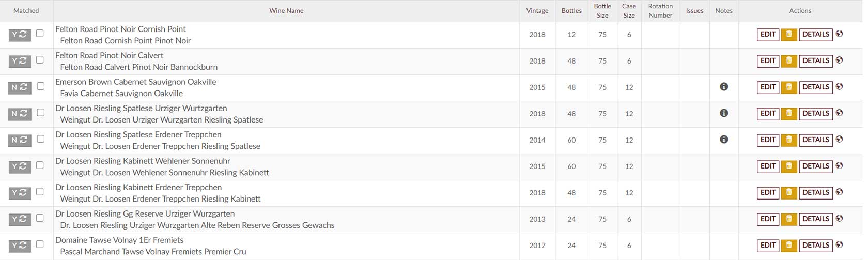The image size is (868, 260).
Task: Tick checkbox for Felton Road Cornish Point
Action: coord(40,34)
